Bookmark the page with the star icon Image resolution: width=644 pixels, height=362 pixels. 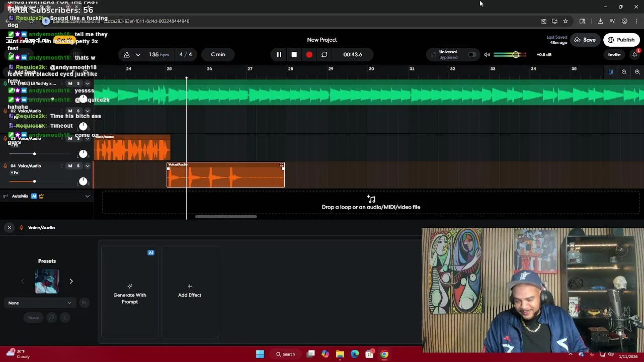(x=566, y=21)
